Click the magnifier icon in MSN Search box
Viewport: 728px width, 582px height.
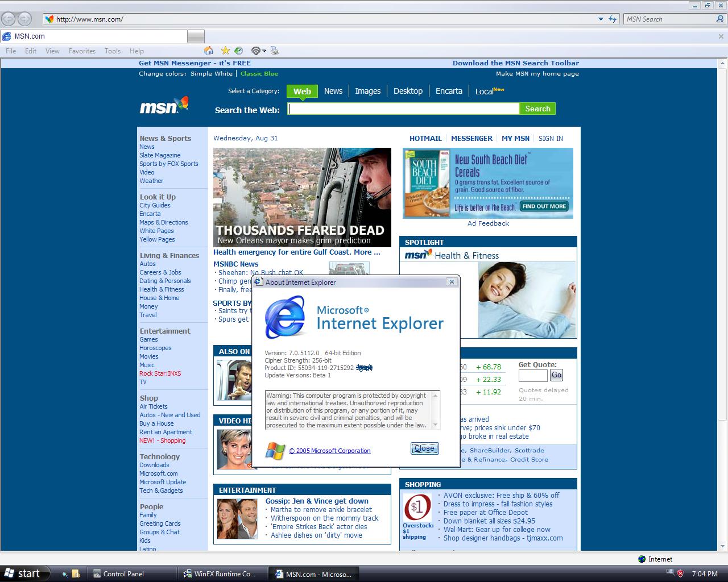tap(720, 19)
